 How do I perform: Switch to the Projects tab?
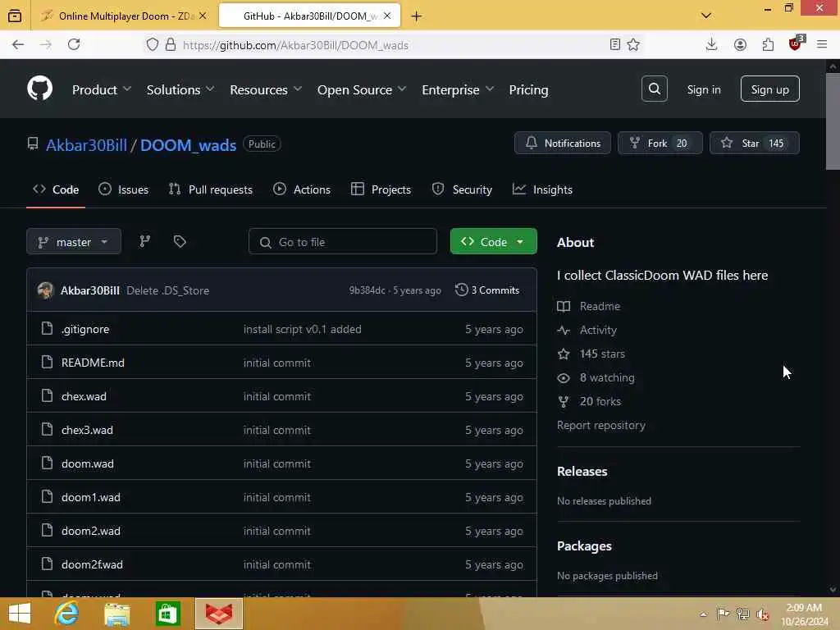(x=381, y=189)
